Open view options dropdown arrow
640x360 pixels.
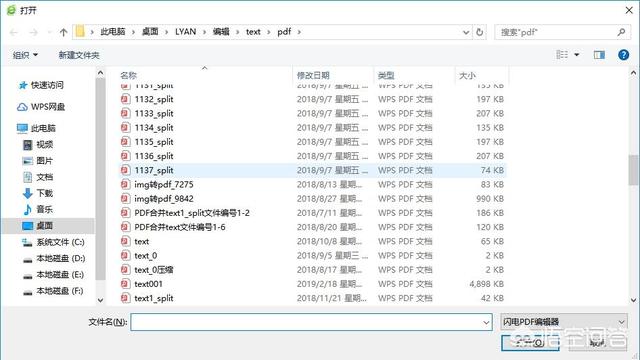pos(577,55)
